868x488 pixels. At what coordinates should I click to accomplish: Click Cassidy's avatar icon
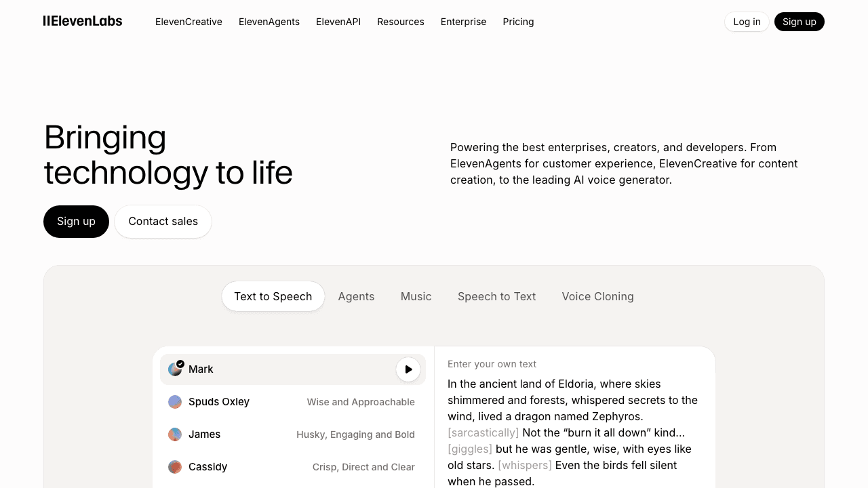point(175,467)
